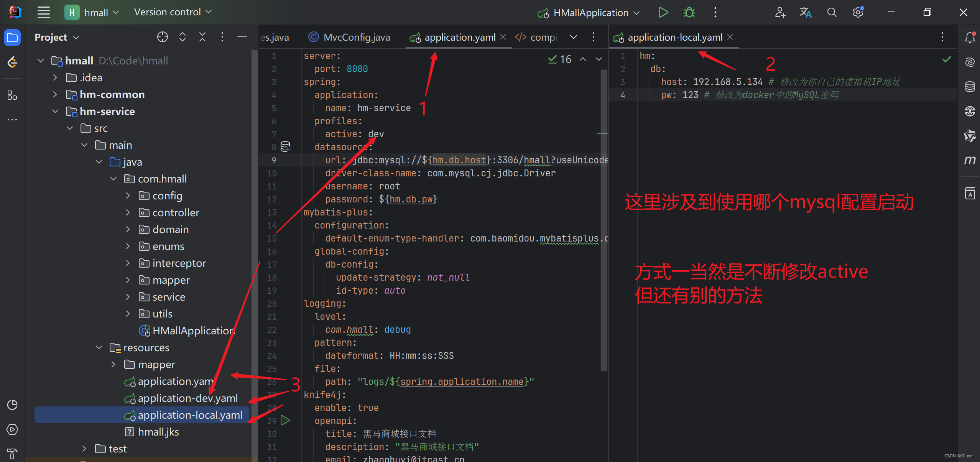This screenshot has height=462, width=980.
Task: Open Notifications bell icon
Action: tap(970, 37)
